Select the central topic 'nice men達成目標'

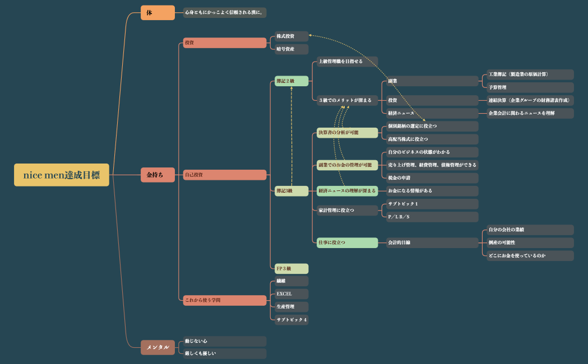tap(62, 175)
